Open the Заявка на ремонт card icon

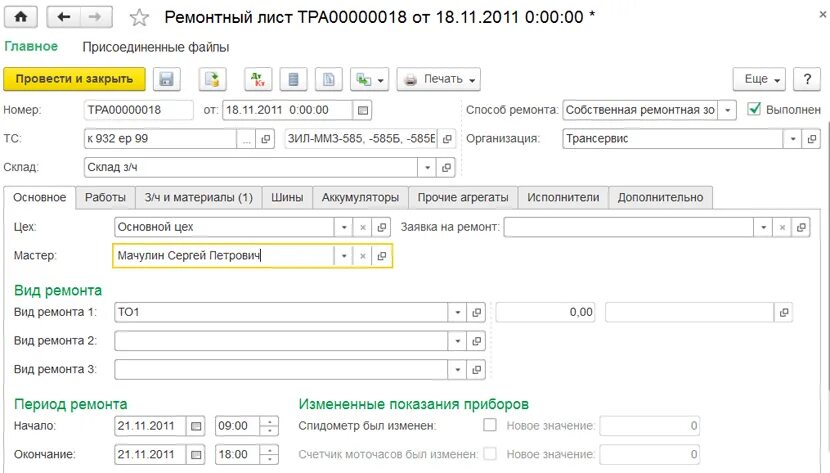coord(801,228)
